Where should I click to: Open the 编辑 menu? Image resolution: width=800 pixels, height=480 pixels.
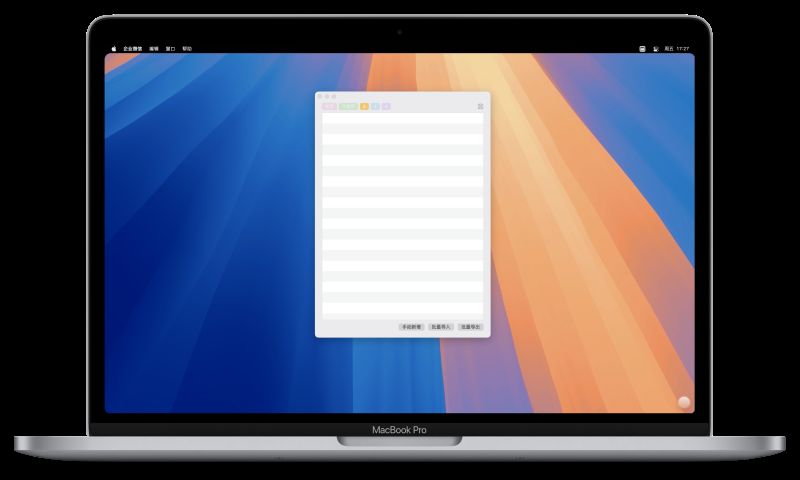tap(154, 49)
